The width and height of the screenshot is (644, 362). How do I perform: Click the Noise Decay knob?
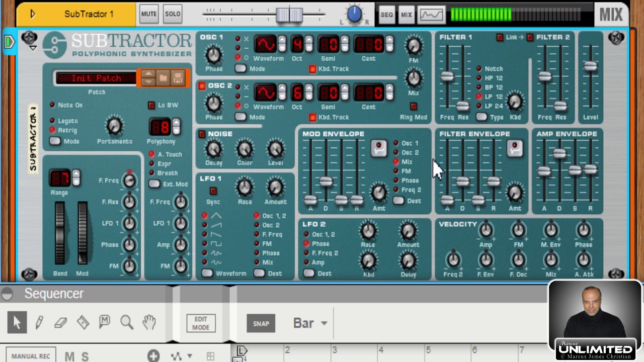[x=213, y=149]
